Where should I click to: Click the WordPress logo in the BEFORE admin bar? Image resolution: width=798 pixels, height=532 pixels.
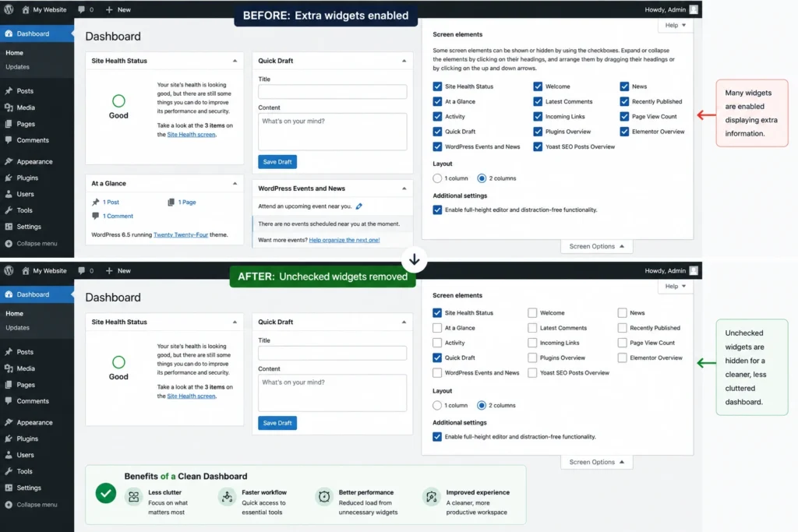coord(9,9)
